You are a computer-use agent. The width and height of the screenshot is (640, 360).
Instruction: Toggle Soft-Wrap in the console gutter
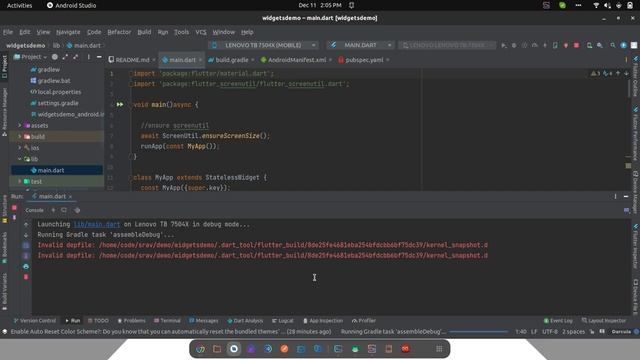[26, 245]
